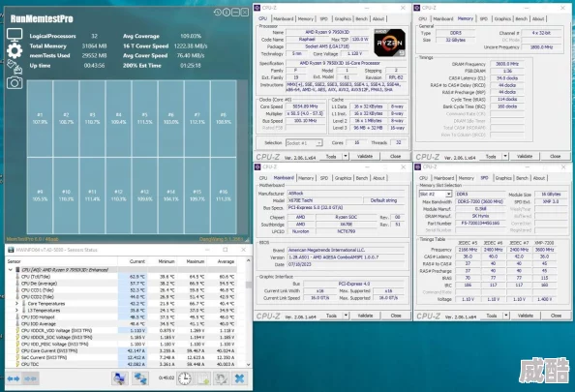Grab the HWiNFO vertical scrollbar thumb
575x392 pixels.
click(x=248, y=285)
